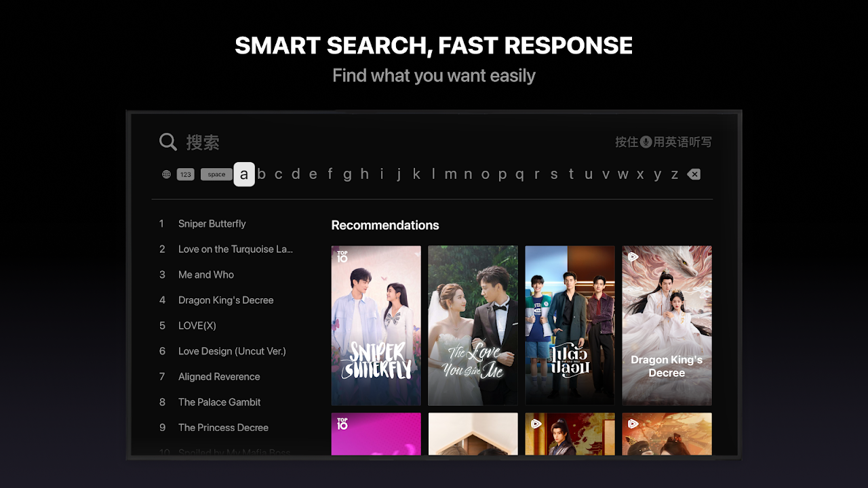Tap the backspace delete key
868x488 pixels.
(694, 174)
